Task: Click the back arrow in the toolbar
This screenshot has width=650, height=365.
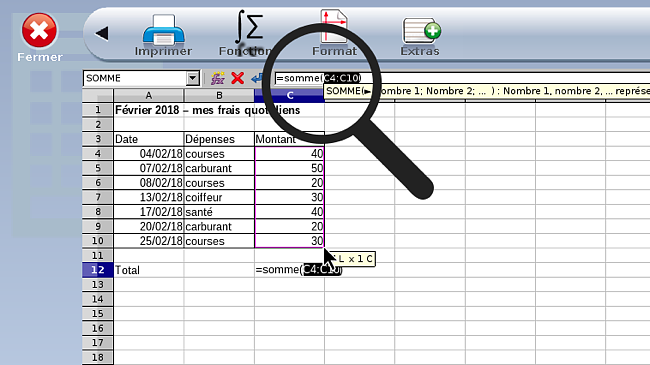Action: [102, 33]
